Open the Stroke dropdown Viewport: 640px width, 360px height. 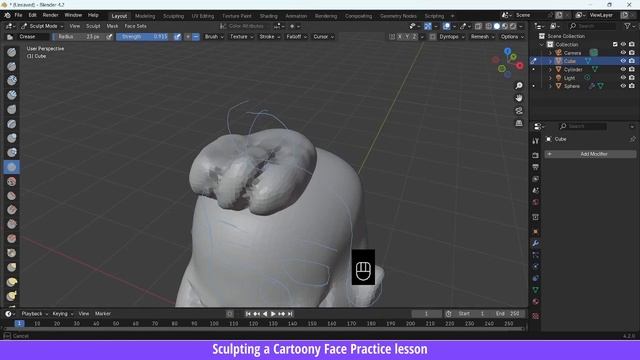pos(269,37)
